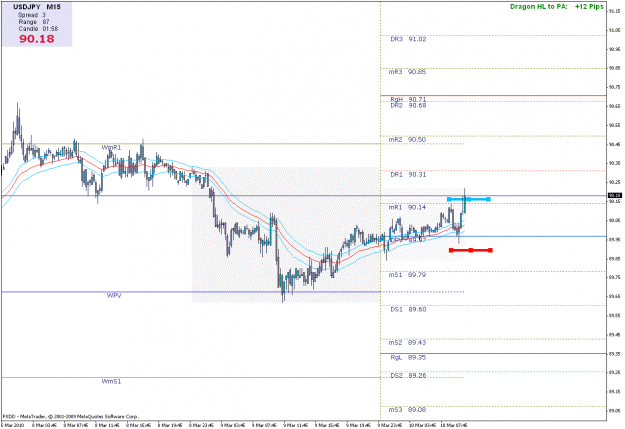Select the DR2 90.68 pivot label
The height and width of the screenshot is (429, 625).
pyautogui.click(x=408, y=106)
